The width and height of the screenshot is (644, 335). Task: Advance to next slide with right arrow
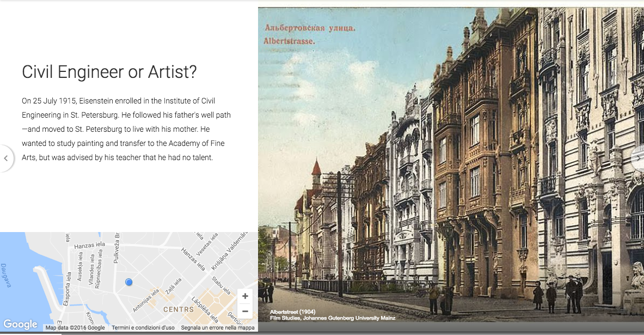click(x=638, y=158)
